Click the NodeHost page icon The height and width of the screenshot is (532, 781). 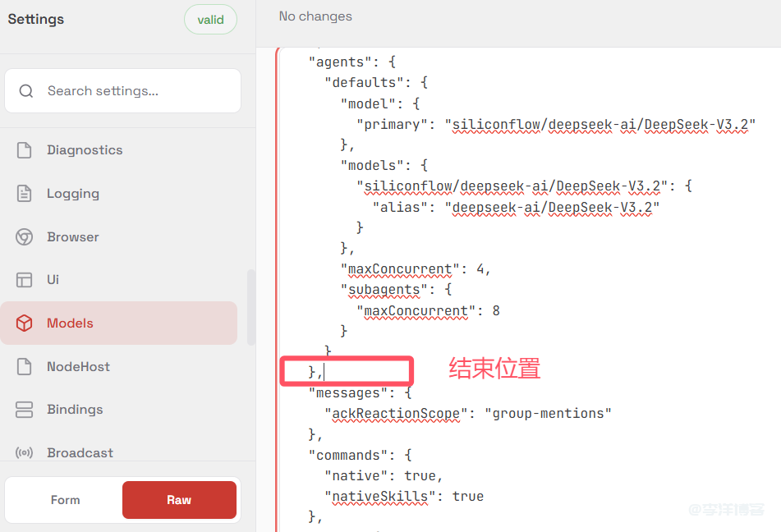pos(24,366)
